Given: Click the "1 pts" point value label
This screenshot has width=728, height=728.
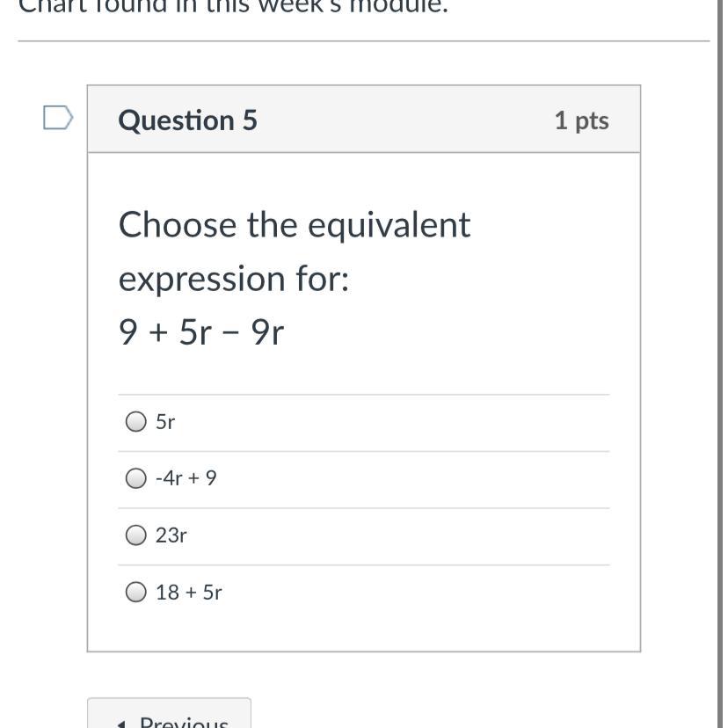Looking at the screenshot, I should (581, 120).
